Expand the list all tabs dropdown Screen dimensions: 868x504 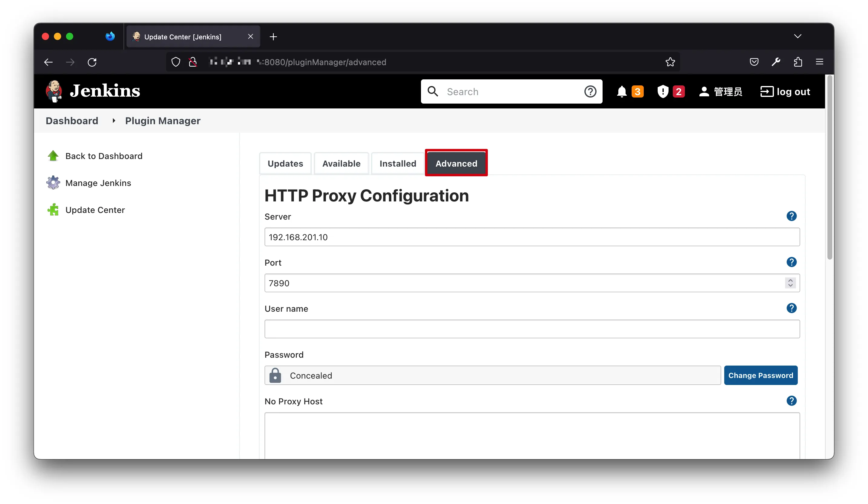(x=797, y=37)
